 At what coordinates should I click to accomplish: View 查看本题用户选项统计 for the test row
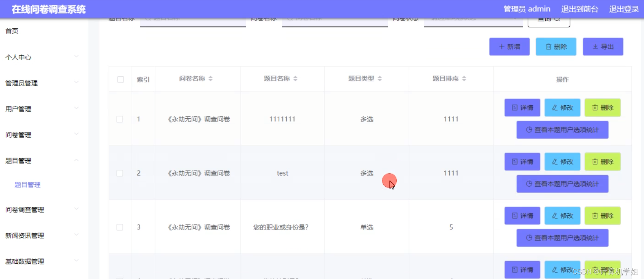coord(562,184)
